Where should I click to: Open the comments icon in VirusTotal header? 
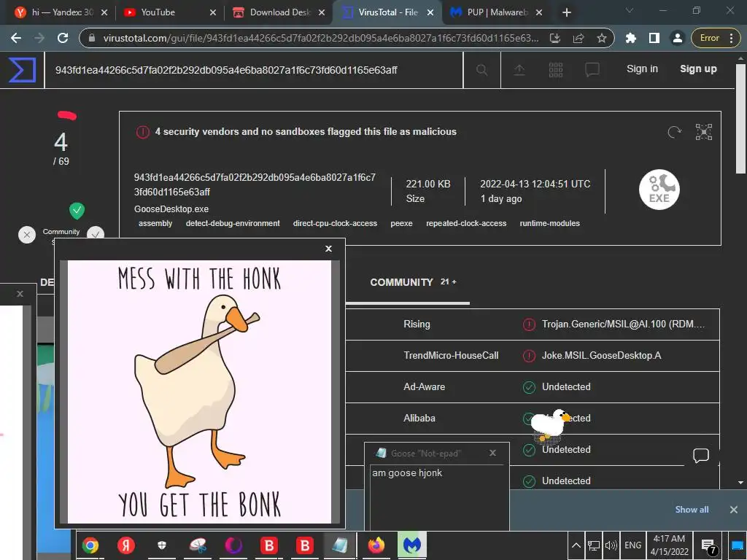(x=592, y=70)
